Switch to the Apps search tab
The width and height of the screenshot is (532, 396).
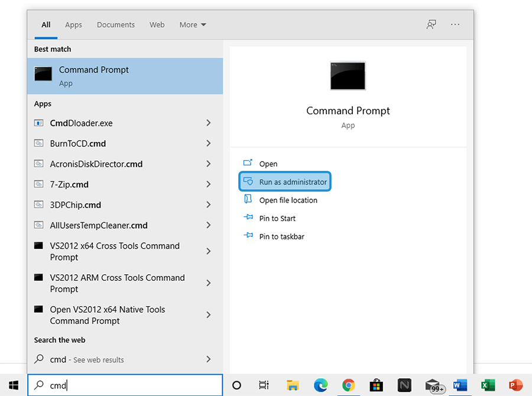tap(74, 25)
